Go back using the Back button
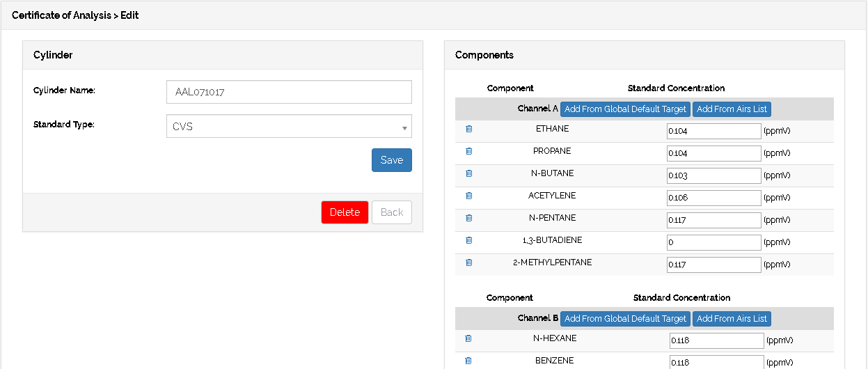This screenshot has width=868, height=369. pyautogui.click(x=391, y=212)
